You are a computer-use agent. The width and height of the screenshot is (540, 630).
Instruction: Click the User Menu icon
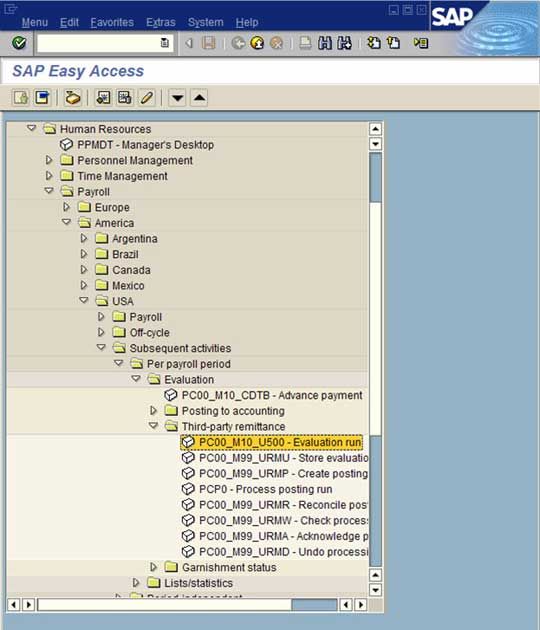pos(20,98)
